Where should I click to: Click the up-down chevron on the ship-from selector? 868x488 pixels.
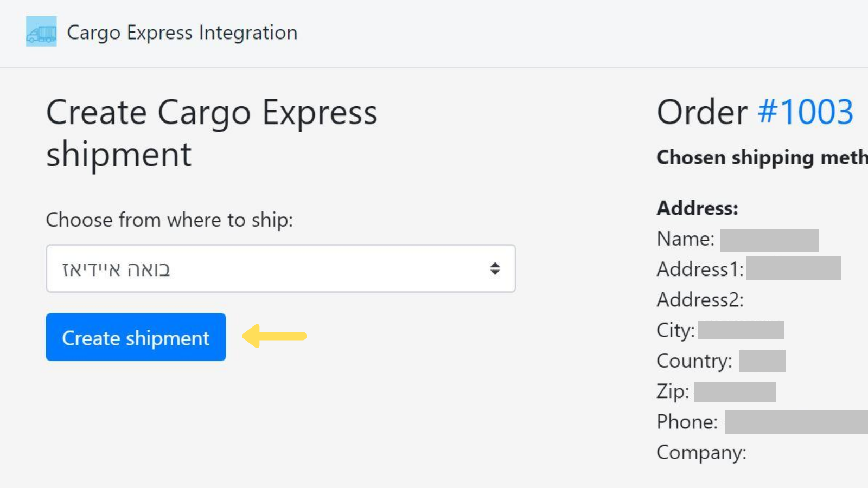(495, 268)
